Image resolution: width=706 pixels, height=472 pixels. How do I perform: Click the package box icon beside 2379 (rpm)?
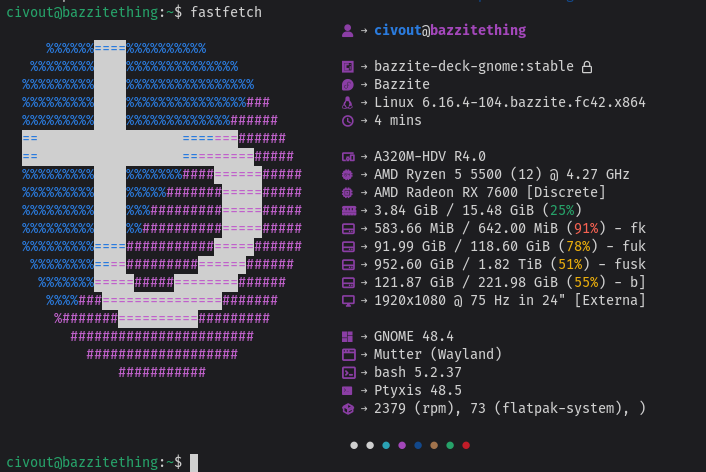348,409
